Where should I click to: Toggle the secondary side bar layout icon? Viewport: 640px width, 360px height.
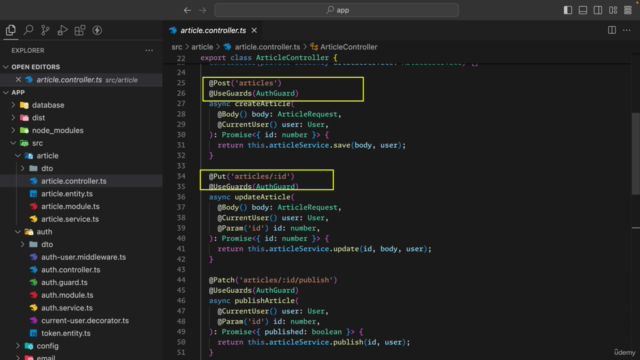click(x=598, y=10)
